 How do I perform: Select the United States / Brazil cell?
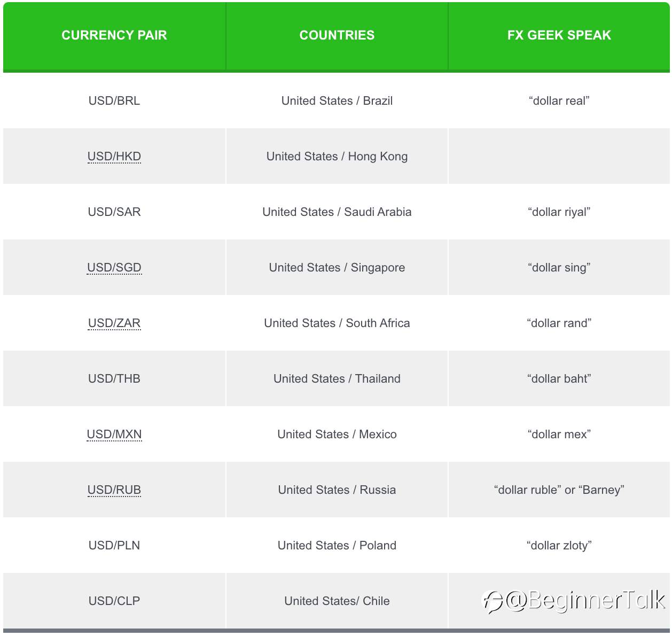[x=337, y=100]
